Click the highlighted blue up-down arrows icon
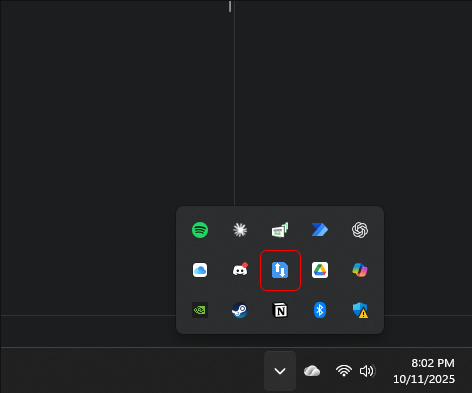472x393 pixels. 280,270
